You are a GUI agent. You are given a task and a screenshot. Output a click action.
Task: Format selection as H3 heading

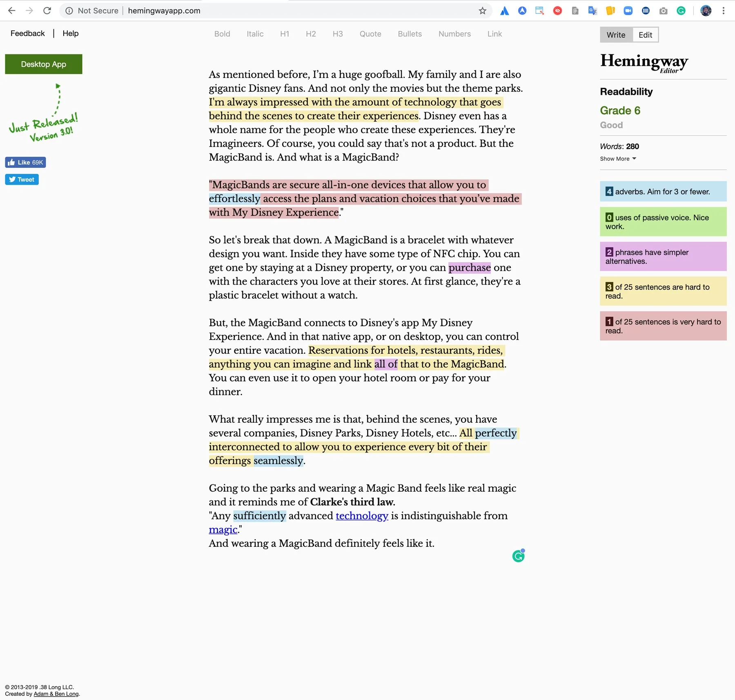[338, 34]
